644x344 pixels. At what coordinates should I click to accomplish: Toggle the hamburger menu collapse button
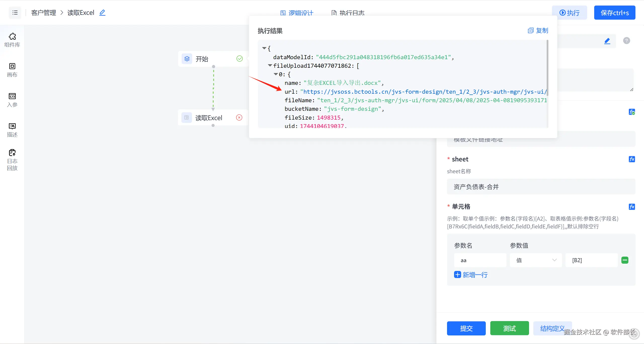pos(15,13)
